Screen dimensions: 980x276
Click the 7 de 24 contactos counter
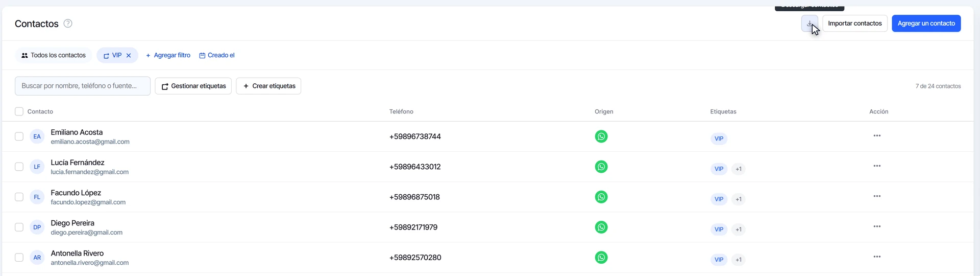click(938, 86)
